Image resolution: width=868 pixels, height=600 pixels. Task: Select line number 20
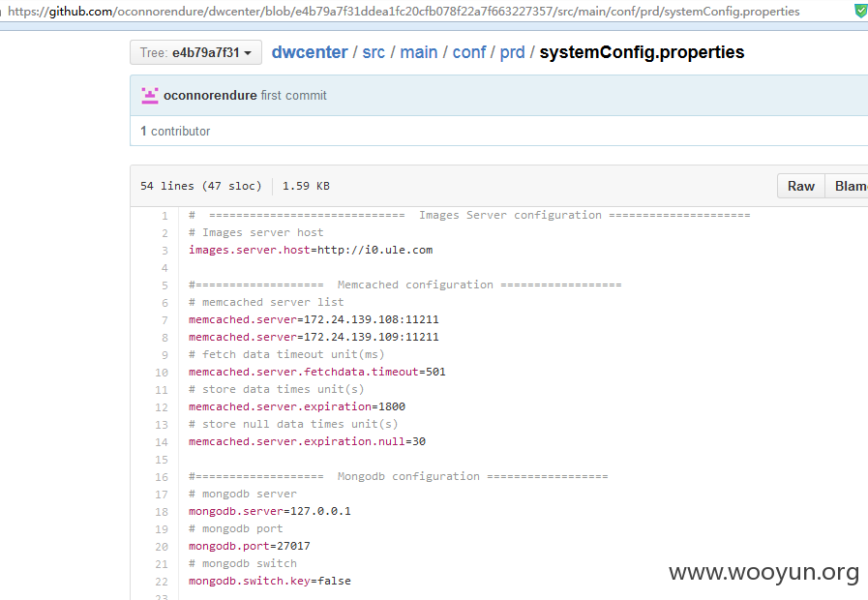[x=161, y=547]
